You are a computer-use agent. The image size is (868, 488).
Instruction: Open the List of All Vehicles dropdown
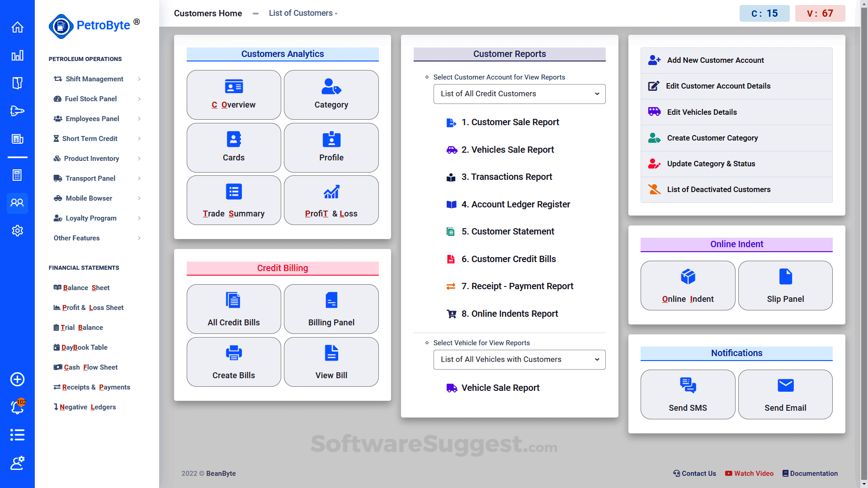[x=519, y=360]
